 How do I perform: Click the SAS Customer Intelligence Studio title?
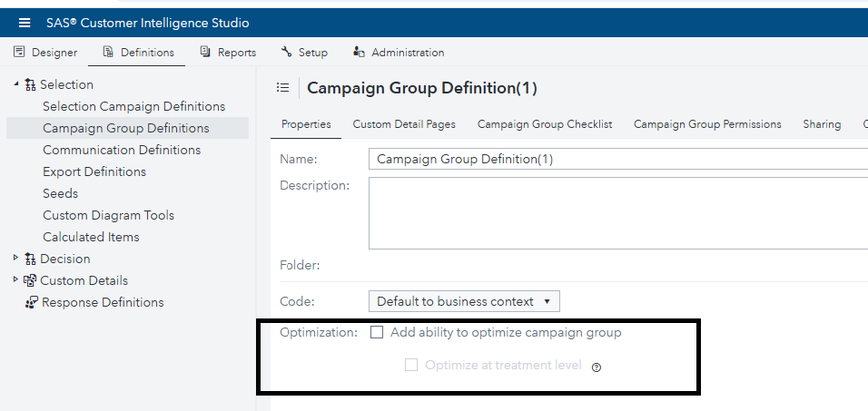click(148, 23)
